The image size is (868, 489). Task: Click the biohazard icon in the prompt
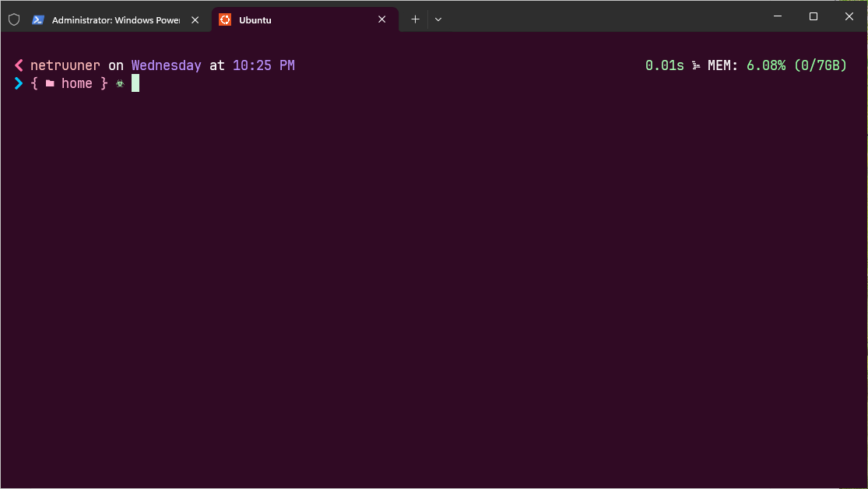coord(119,83)
